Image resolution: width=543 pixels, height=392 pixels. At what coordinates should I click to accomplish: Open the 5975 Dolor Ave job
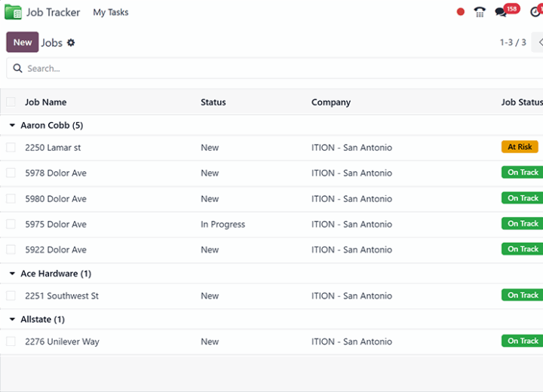(x=56, y=225)
